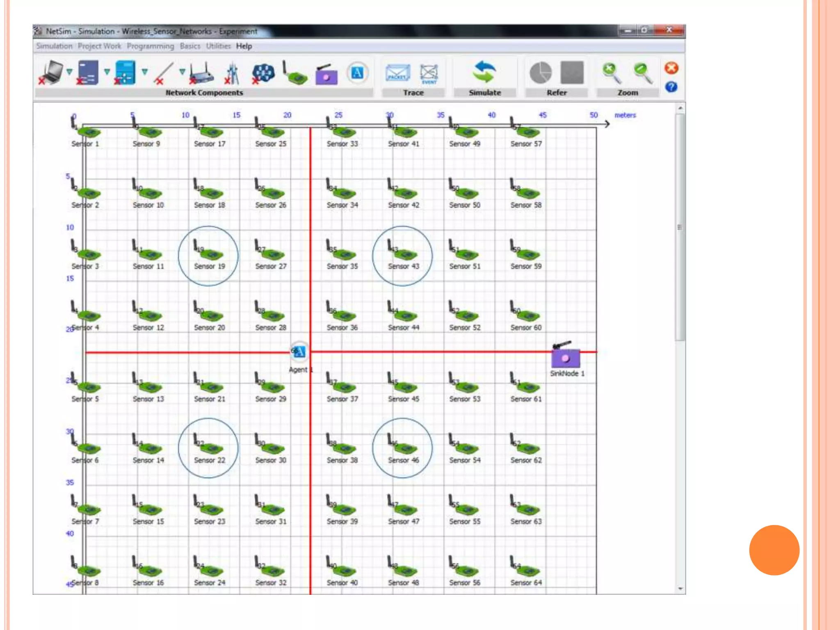Screen dimensions: 840x630
Task: Open the Help menu
Action: (244, 46)
